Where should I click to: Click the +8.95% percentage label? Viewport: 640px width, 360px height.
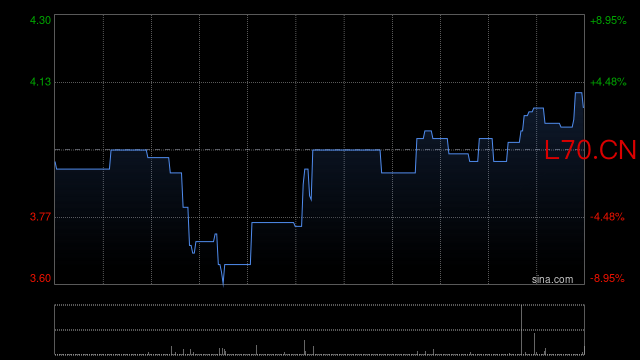[608, 20]
